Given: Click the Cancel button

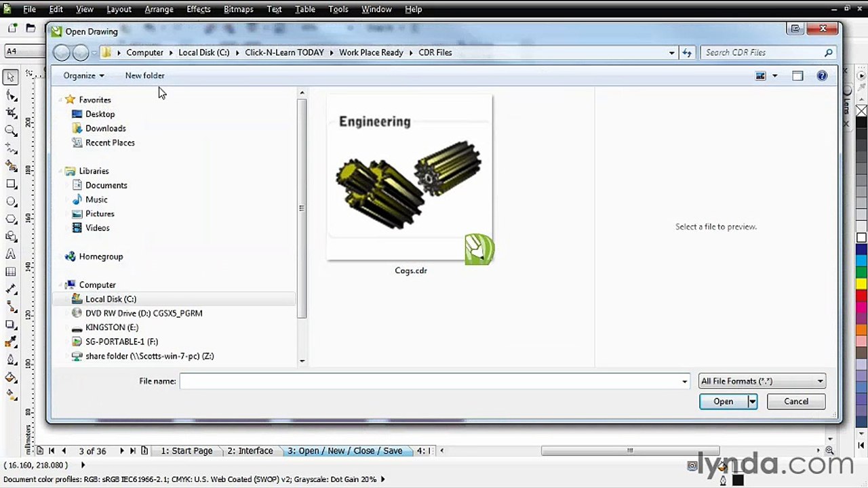Looking at the screenshot, I should [796, 401].
